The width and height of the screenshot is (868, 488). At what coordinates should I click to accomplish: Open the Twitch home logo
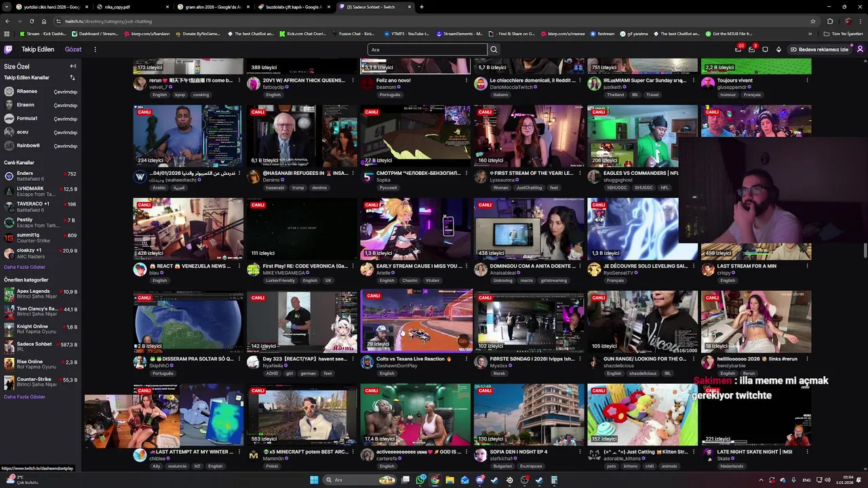(8, 49)
